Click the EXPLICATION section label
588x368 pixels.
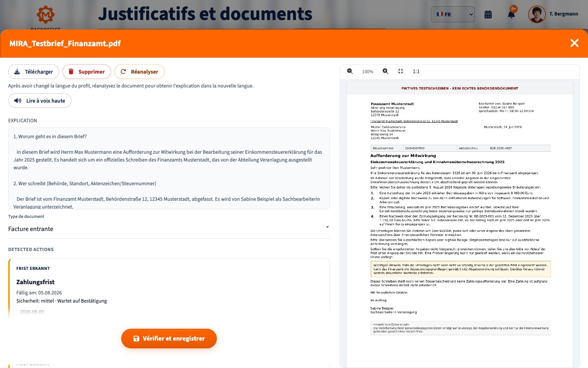tap(22, 121)
